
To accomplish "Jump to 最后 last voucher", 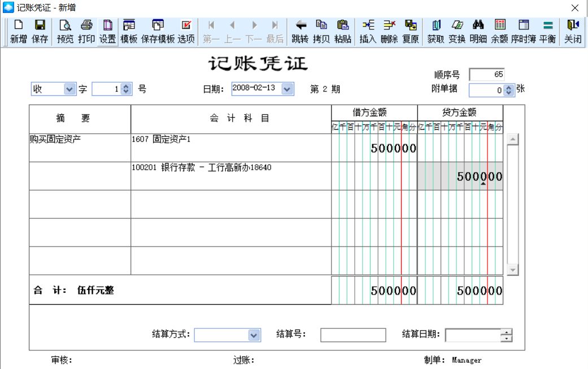I will (x=275, y=32).
